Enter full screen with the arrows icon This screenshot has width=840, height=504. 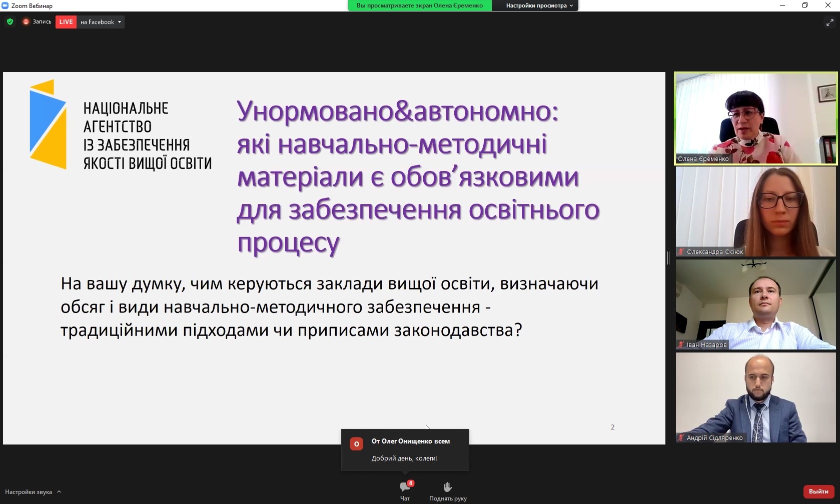tap(829, 22)
